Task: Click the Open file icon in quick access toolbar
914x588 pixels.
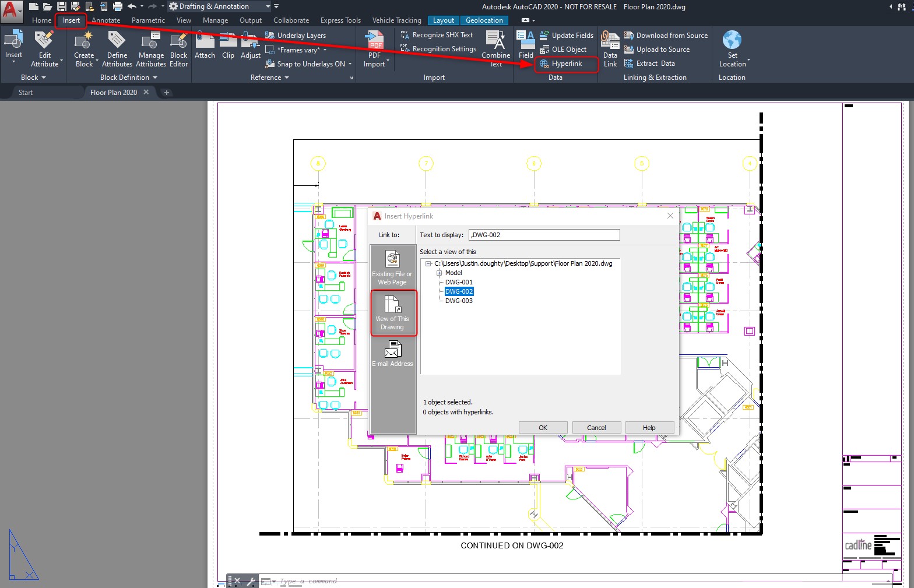Action: click(x=48, y=6)
